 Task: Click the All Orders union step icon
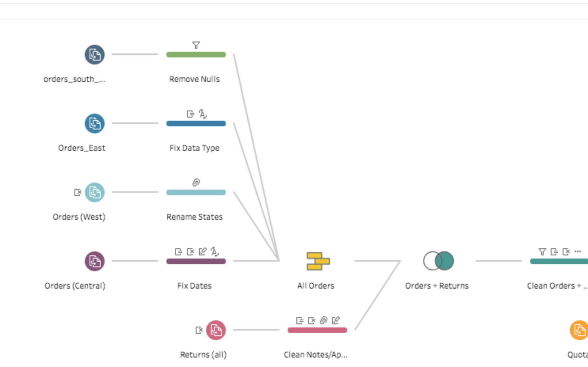pos(318,261)
